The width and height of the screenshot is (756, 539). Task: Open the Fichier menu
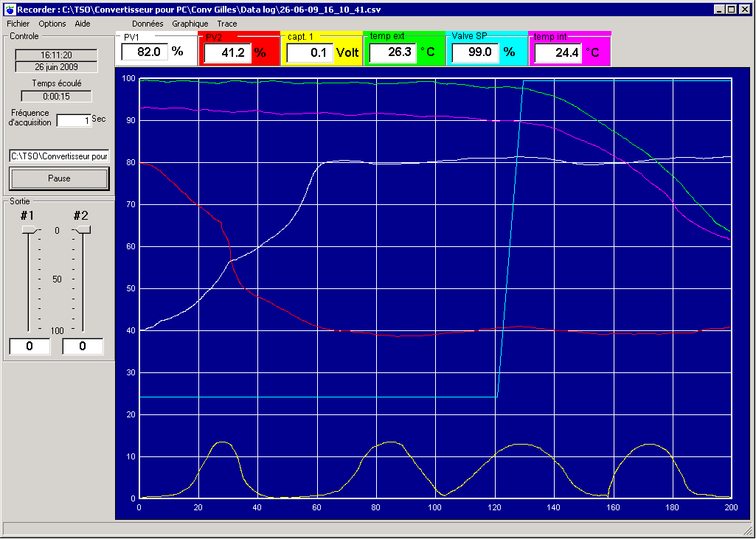pyautogui.click(x=18, y=24)
